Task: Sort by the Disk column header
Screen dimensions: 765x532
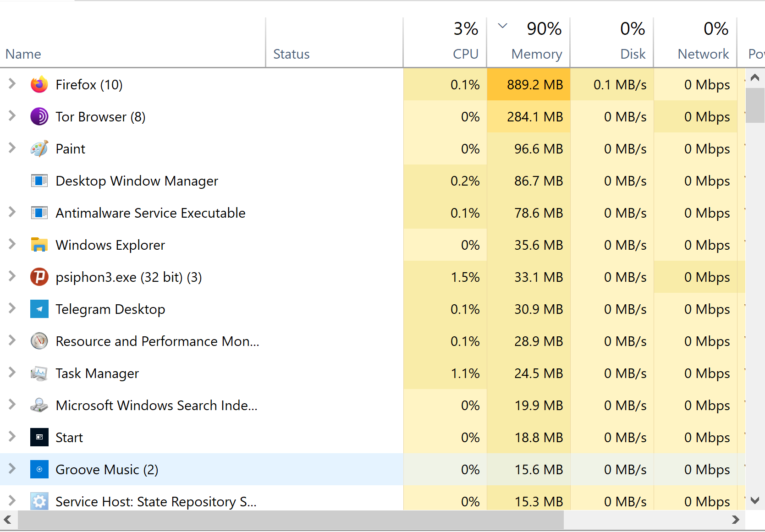Action: click(x=612, y=42)
